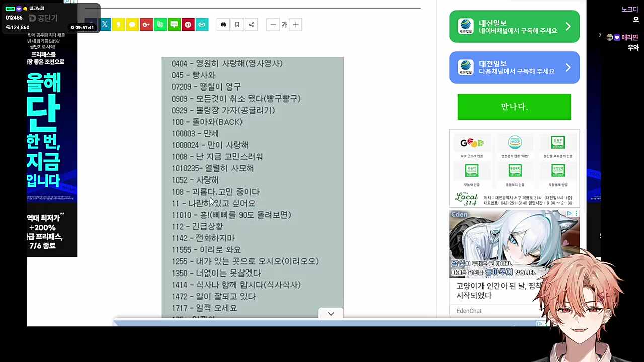Share via yellow KakaoStory icon
The width and height of the screenshot is (644, 362).
pos(118,24)
